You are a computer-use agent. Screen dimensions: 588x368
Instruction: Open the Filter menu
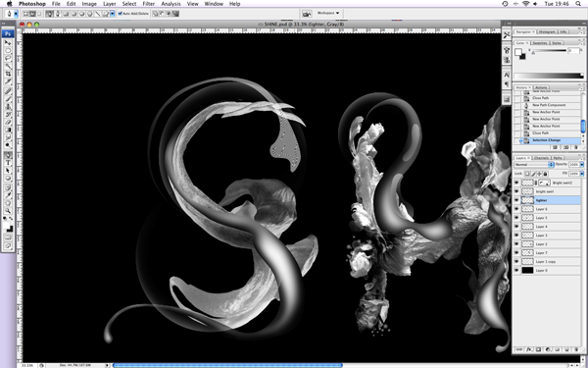click(149, 4)
